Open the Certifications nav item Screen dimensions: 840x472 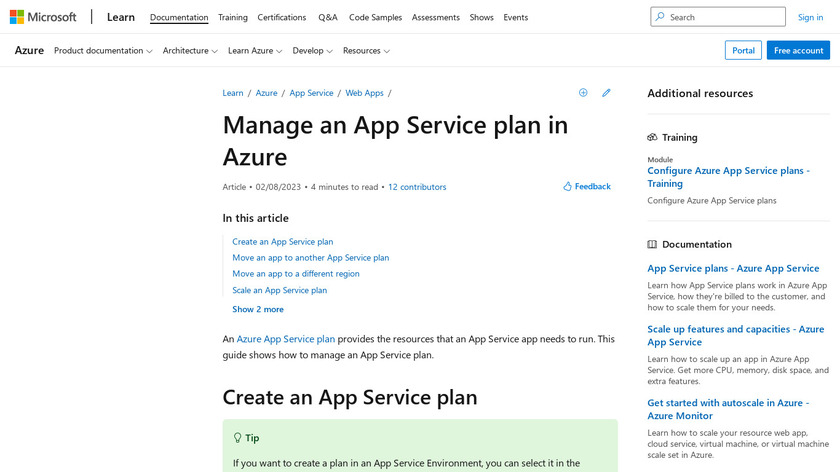(x=282, y=17)
